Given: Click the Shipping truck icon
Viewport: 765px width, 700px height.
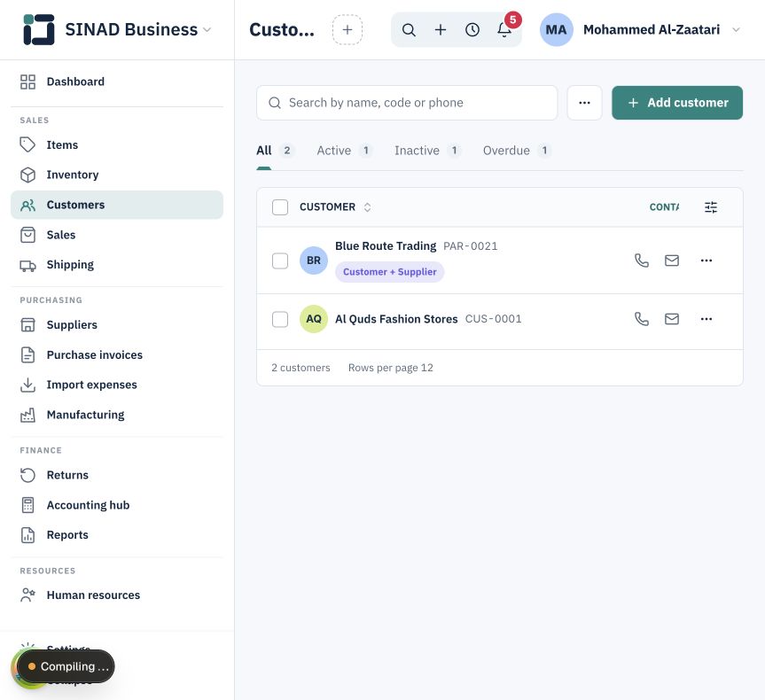Looking at the screenshot, I should pos(27,265).
